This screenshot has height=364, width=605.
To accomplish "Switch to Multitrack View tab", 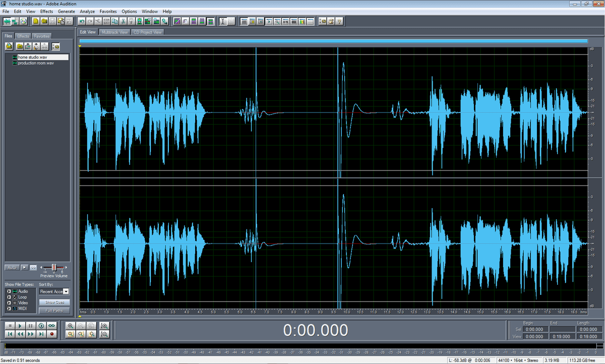I will tap(114, 32).
